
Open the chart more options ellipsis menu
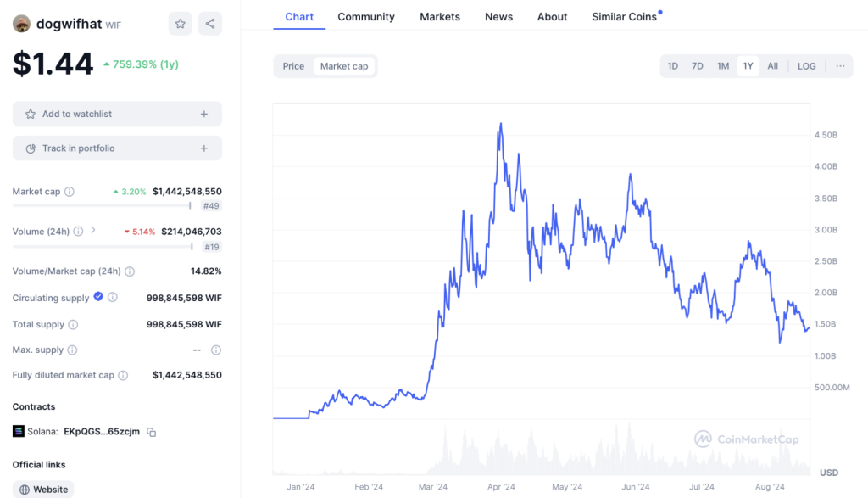point(840,66)
